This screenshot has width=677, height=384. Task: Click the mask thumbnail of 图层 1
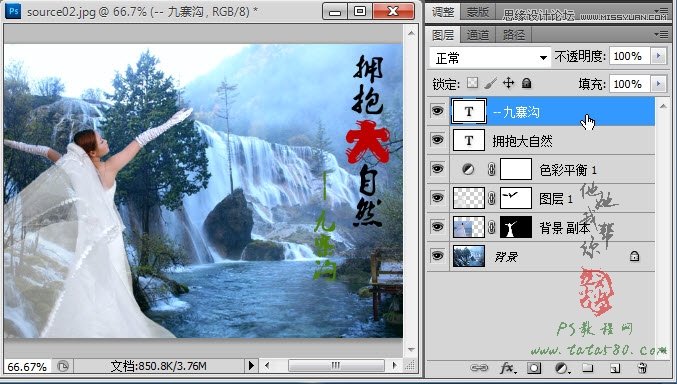pyautogui.click(x=516, y=198)
